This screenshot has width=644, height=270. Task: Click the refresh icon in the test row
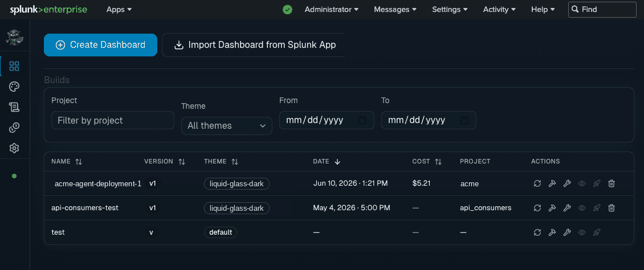click(537, 232)
